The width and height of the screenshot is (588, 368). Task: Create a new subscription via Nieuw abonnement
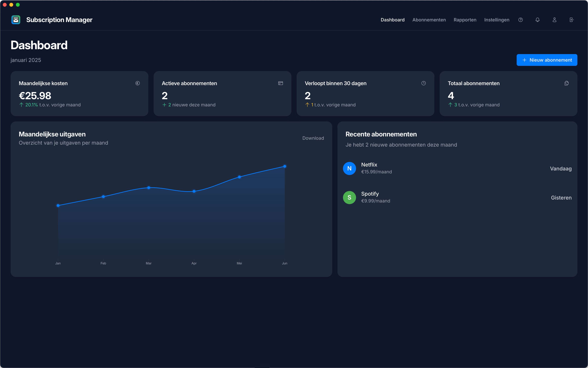(x=547, y=60)
